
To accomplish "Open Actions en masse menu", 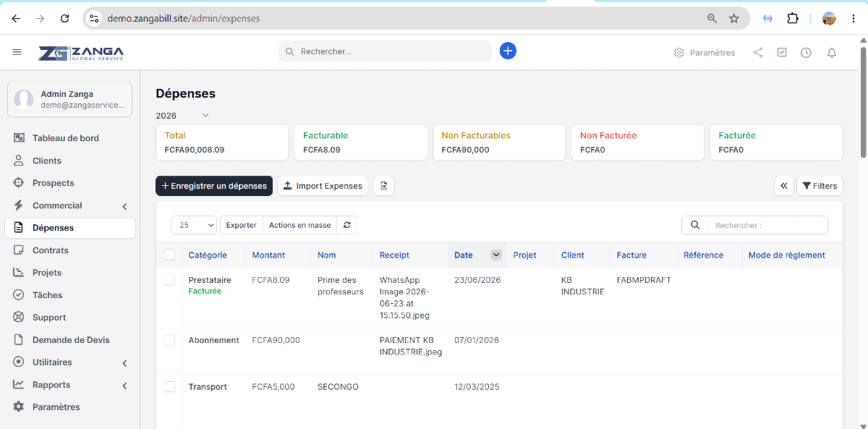I will 299,225.
